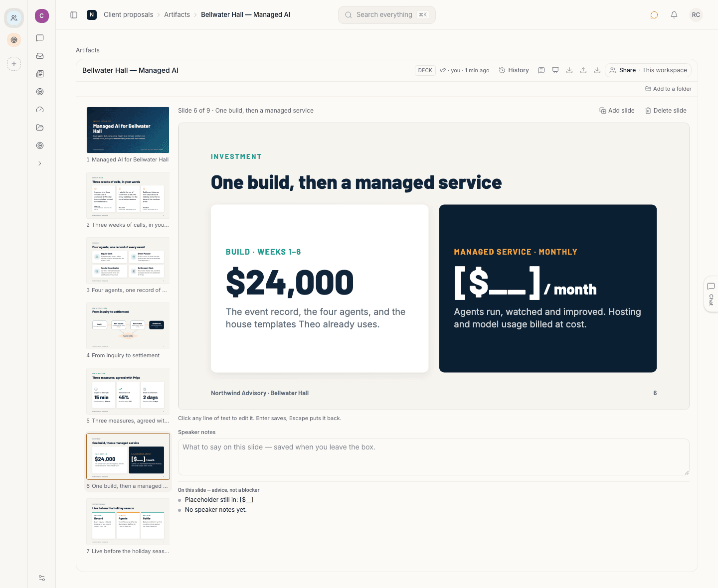Edit the [$__] monthly price placeholder on the slide
Screen dimensions: 718x588
(497, 283)
